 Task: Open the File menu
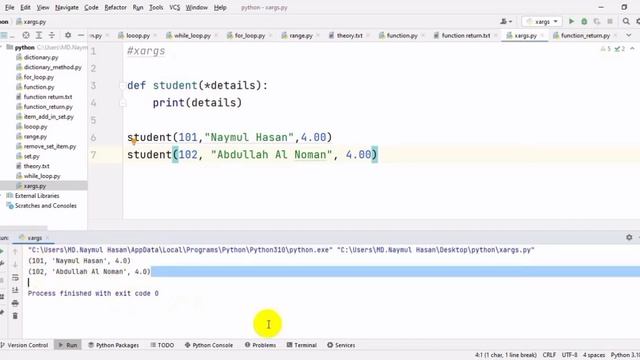pyautogui.click(x=9, y=7)
